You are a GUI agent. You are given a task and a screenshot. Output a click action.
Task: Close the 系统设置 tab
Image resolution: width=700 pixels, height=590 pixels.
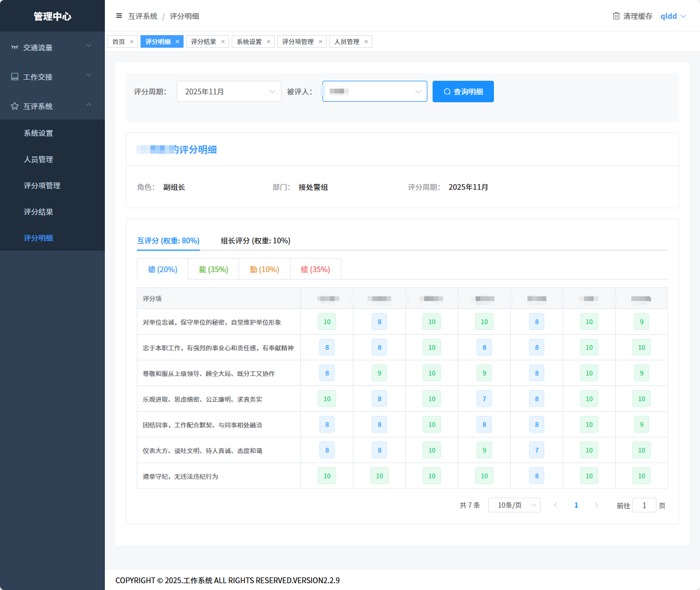(268, 41)
